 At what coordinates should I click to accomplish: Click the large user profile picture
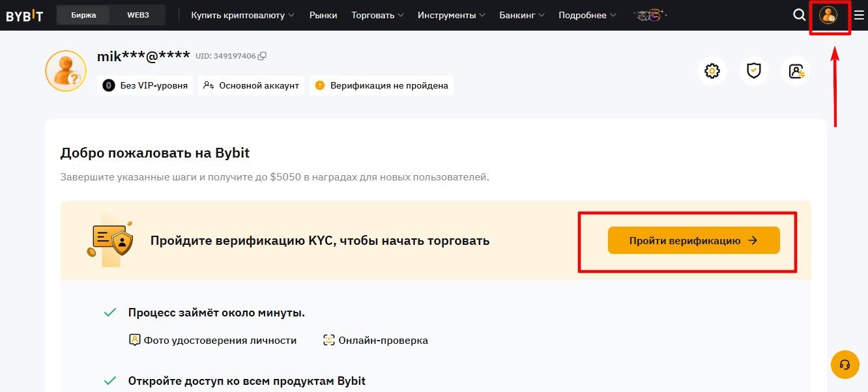(x=66, y=71)
